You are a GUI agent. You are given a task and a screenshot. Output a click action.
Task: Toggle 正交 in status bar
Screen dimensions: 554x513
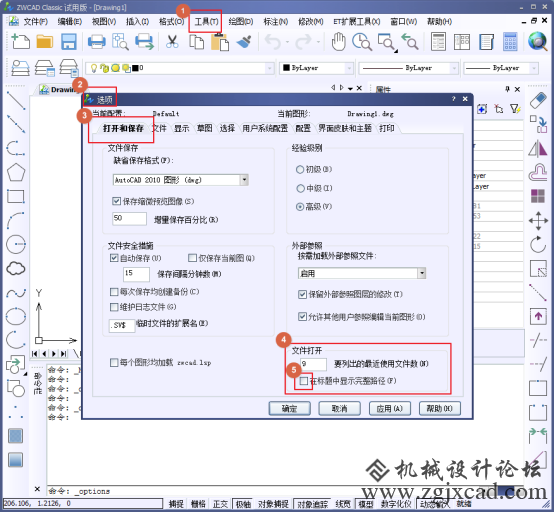coord(220,504)
